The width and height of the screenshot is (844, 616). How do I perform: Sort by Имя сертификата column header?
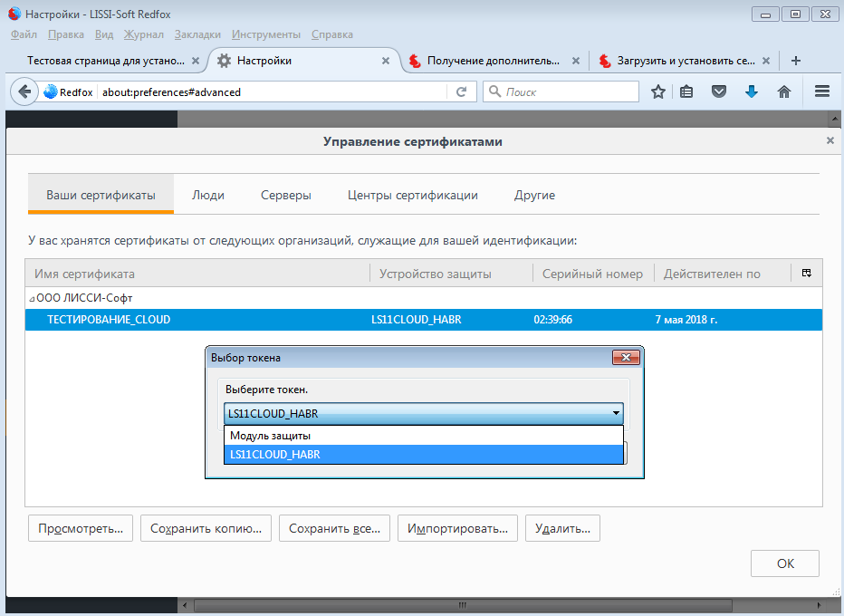[197, 274]
